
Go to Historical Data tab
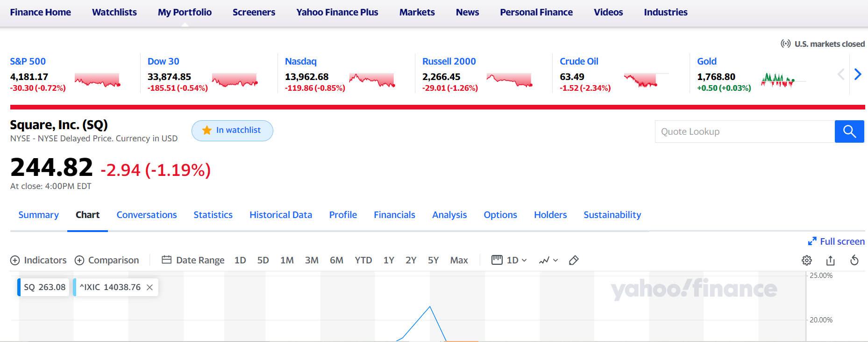pos(281,215)
